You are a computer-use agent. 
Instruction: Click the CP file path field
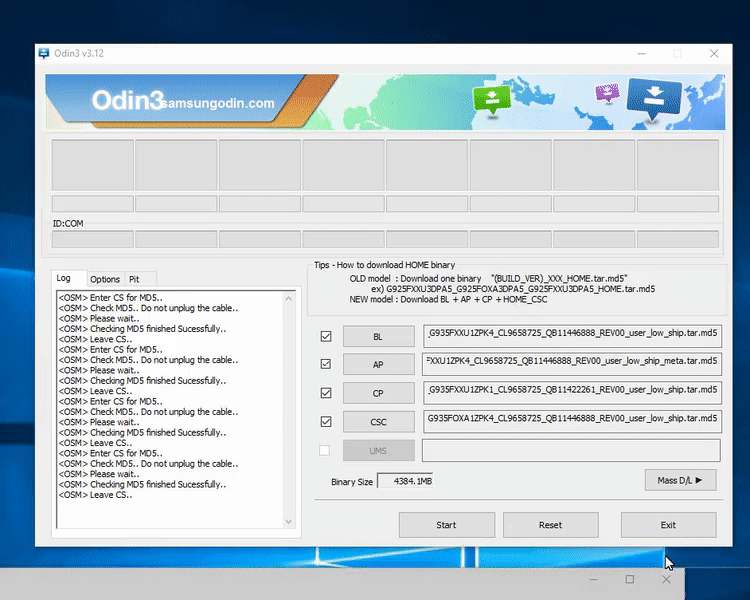(572, 392)
